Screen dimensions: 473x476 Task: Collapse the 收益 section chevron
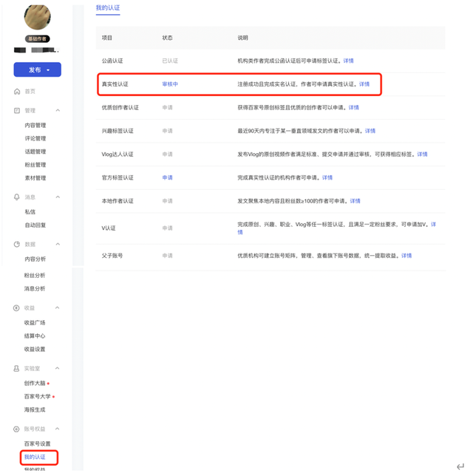tap(58, 307)
